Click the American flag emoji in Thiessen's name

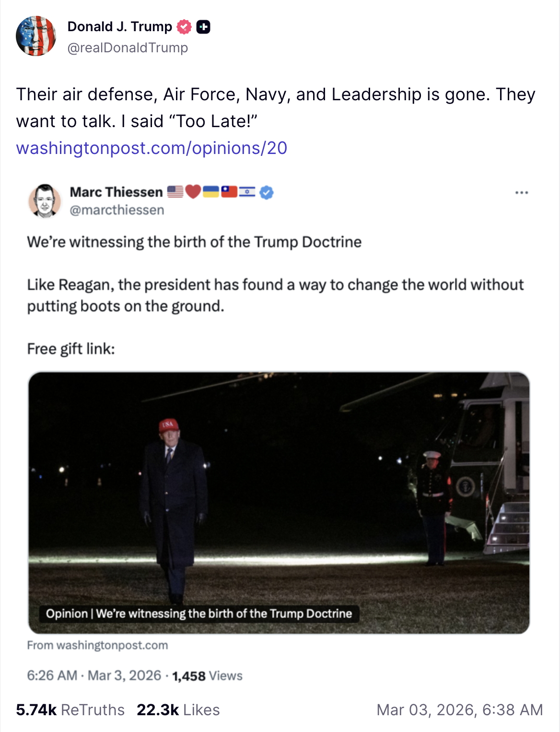click(x=175, y=192)
